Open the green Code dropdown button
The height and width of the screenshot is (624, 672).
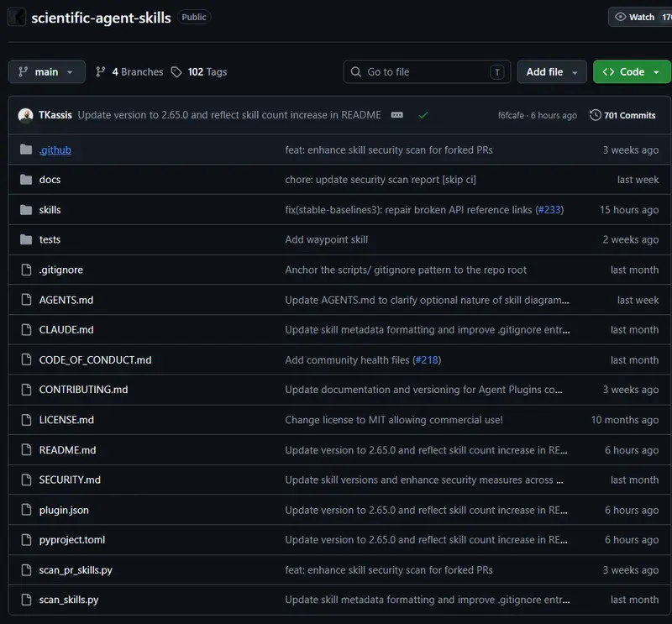point(632,71)
